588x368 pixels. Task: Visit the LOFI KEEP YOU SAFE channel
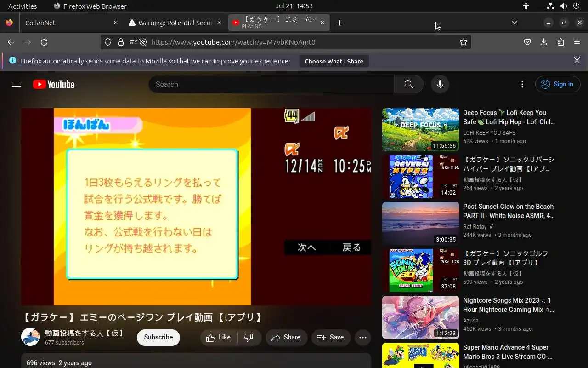pos(489,133)
